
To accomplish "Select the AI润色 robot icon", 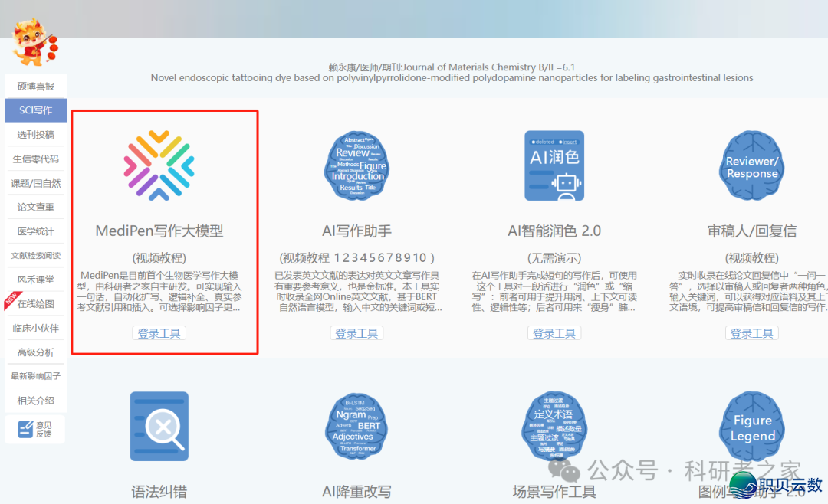I will (x=554, y=165).
